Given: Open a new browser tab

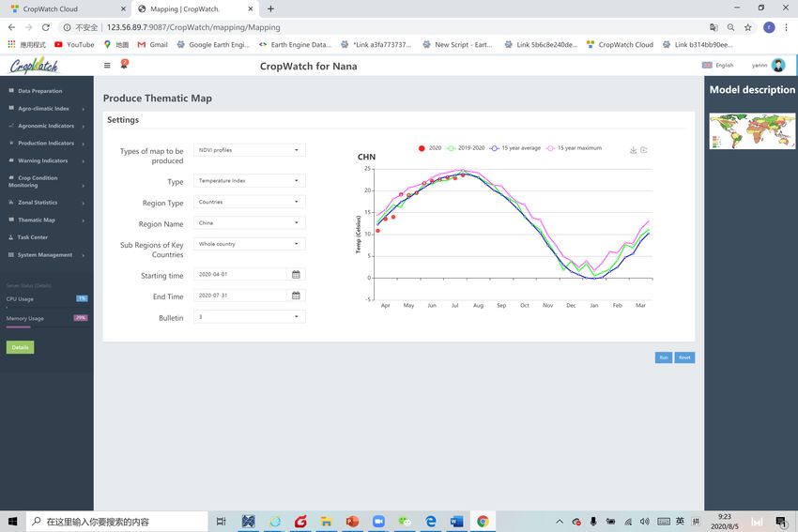Looking at the screenshot, I should coord(270,8).
